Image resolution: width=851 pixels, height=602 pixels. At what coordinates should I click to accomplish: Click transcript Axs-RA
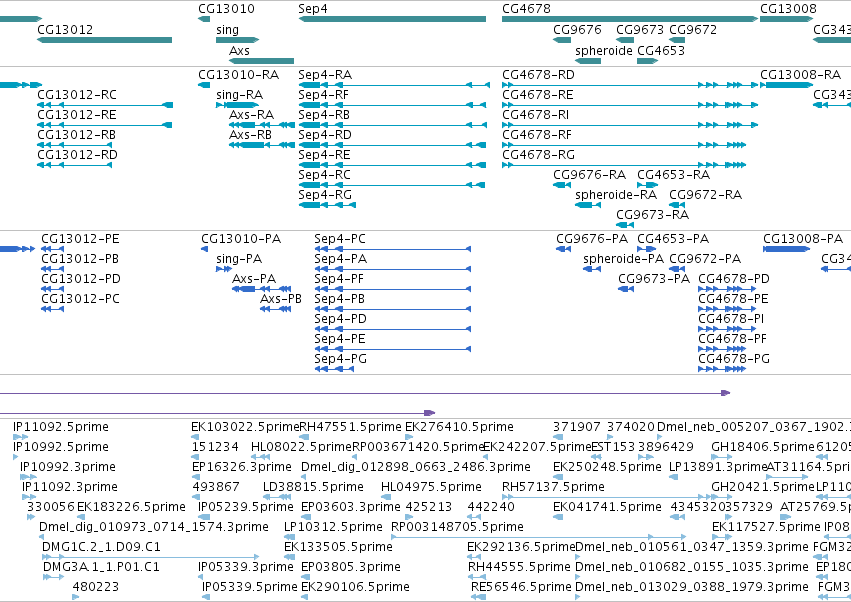251,115
